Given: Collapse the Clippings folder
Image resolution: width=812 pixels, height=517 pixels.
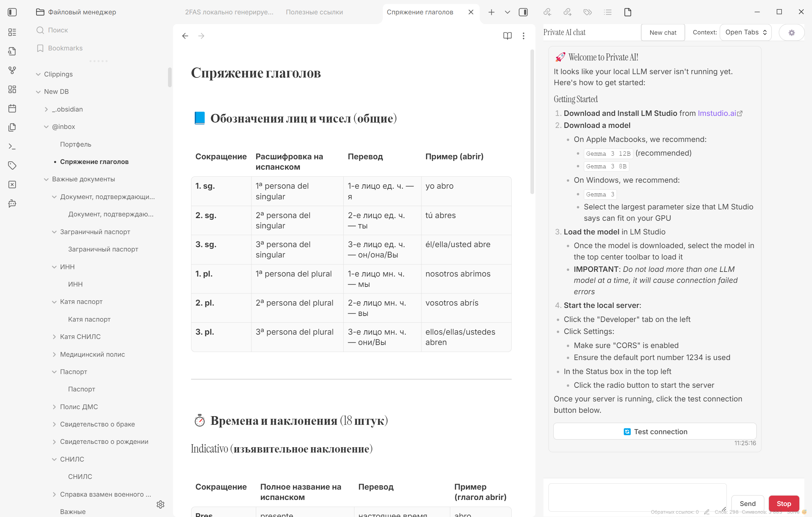Looking at the screenshot, I should 38,74.
